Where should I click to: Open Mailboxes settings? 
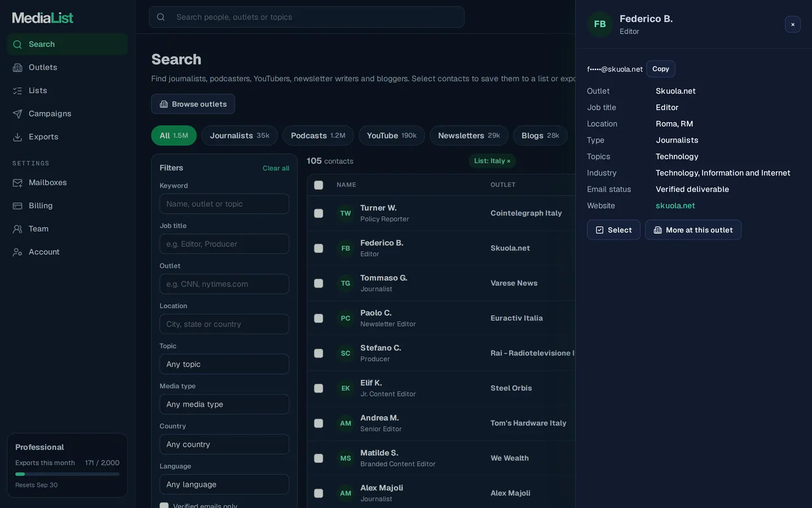pyautogui.click(x=67, y=182)
